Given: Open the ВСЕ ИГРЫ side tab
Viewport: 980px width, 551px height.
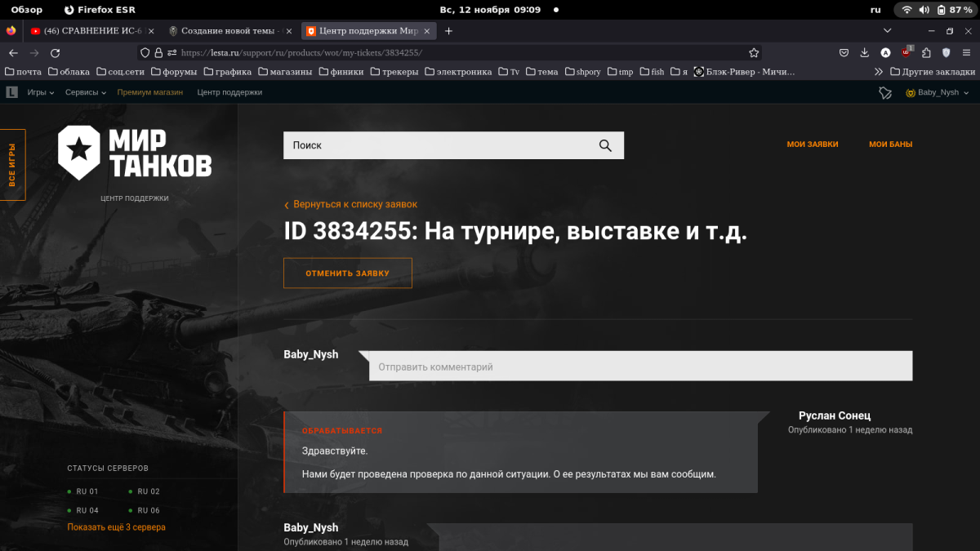Looking at the screenshot, I should coord(12,165).
